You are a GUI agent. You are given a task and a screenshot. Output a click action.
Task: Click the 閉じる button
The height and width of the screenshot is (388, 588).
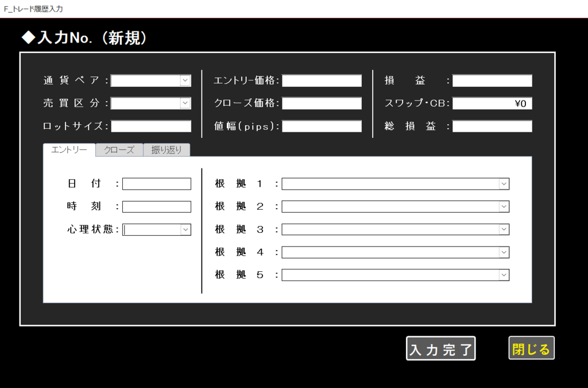click(531, 348)
